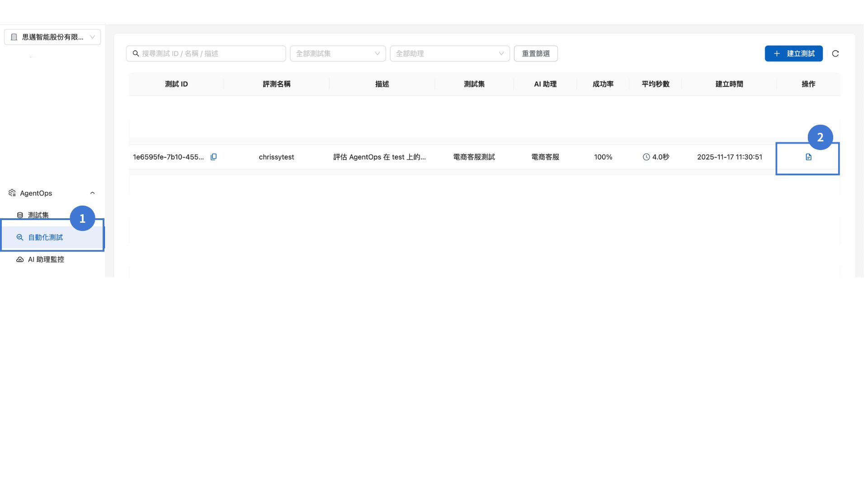Select 自動化測試 in the sidebar
Screen dimensions: 868x488
pyautogui.click(x=45, y=237)
